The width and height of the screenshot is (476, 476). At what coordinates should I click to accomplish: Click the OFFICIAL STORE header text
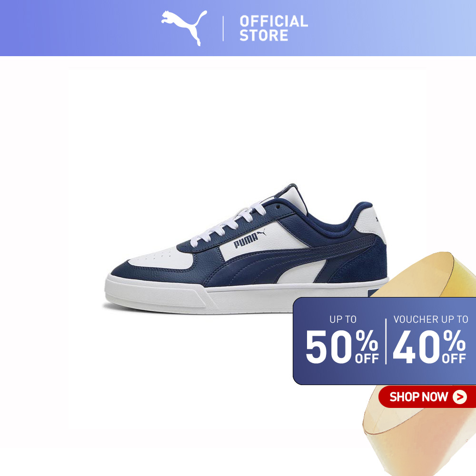(274, 28)
